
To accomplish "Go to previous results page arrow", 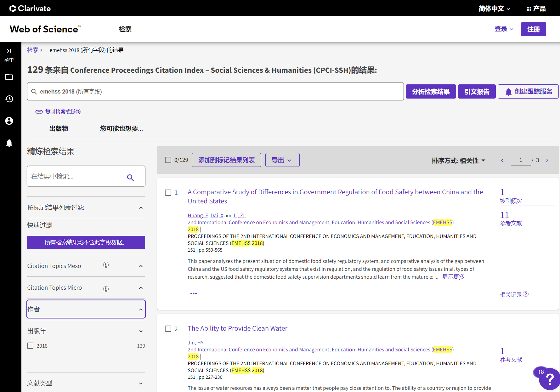I will point(502,161).
